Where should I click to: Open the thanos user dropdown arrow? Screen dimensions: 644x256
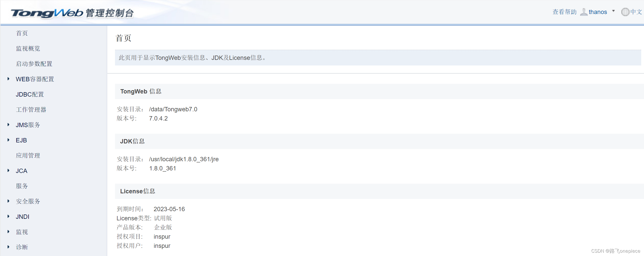pos(613,11)
